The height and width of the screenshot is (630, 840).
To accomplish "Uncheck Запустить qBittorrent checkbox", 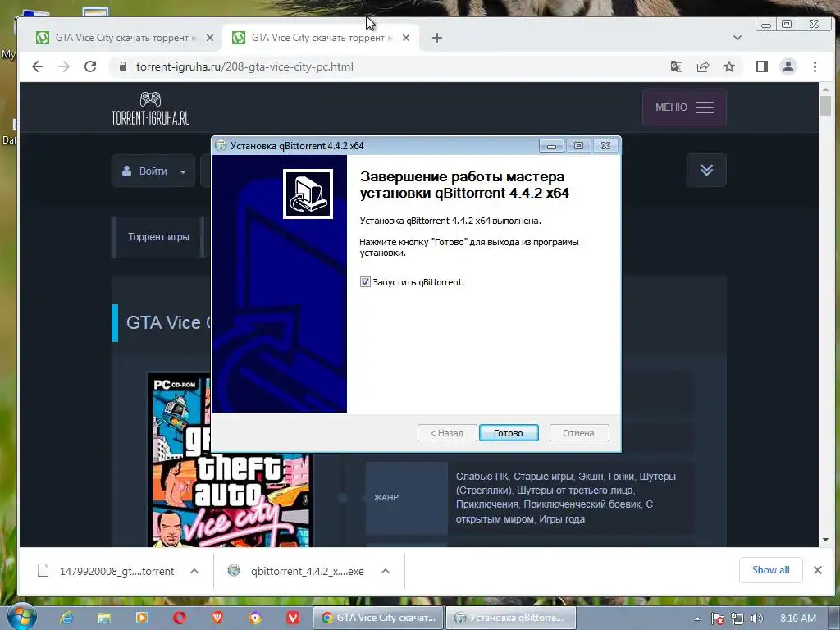I will [365, 282].
